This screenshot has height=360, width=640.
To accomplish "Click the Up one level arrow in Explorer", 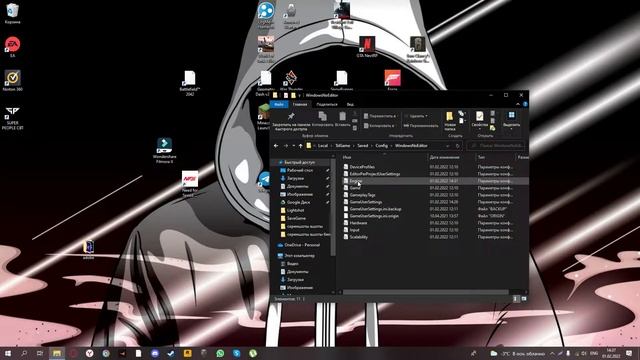I will (300, 146).
